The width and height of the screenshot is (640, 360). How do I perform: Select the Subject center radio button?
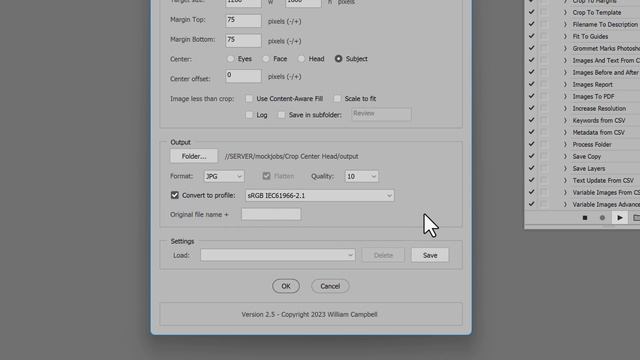tap(338, 59)
